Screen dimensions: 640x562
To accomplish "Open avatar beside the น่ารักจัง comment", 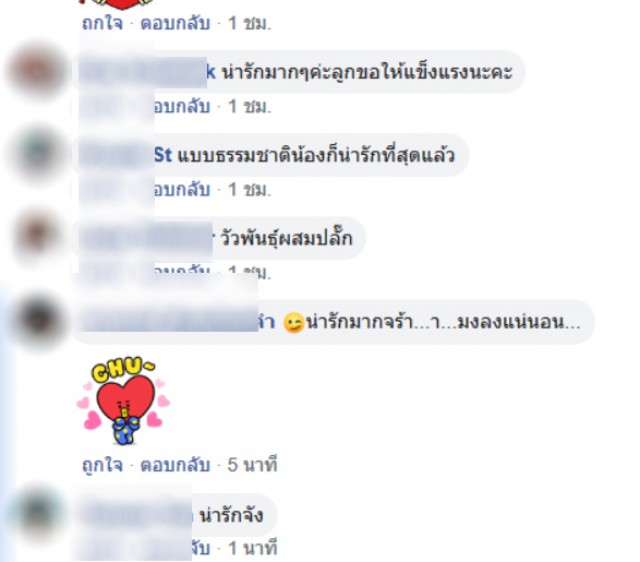I will pos(36,515).
